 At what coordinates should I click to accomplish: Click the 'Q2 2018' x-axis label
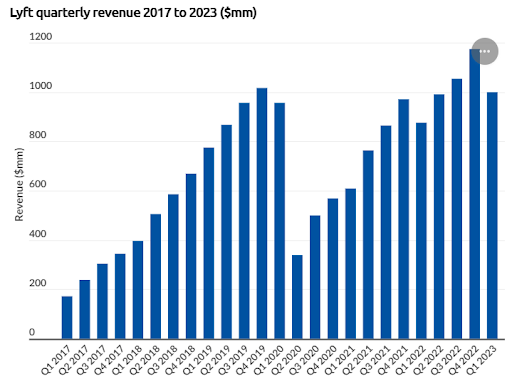pos(145,360)
